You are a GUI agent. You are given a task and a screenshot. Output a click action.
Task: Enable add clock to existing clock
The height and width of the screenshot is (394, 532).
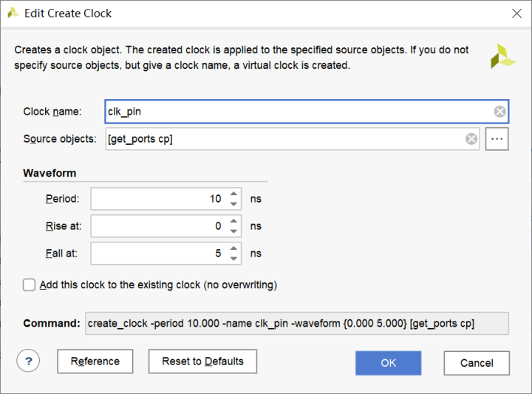[30, 285]
